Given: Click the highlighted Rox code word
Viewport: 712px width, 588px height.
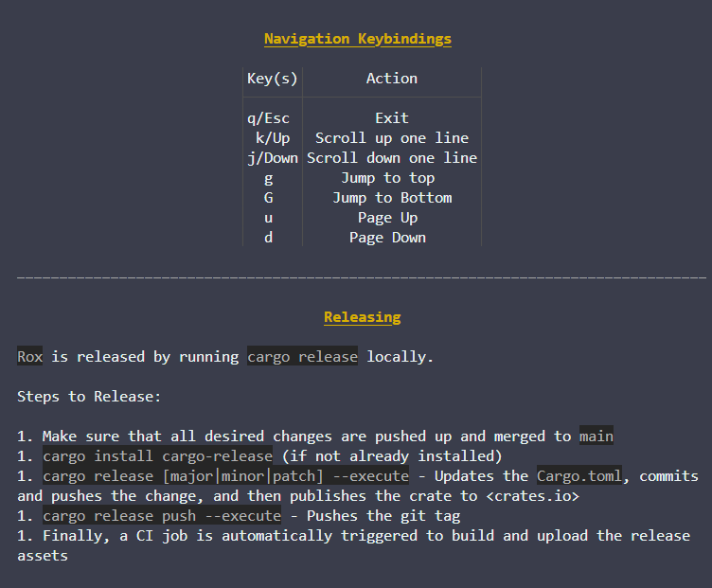Looking at the screenshot, I should click(29, 357).
